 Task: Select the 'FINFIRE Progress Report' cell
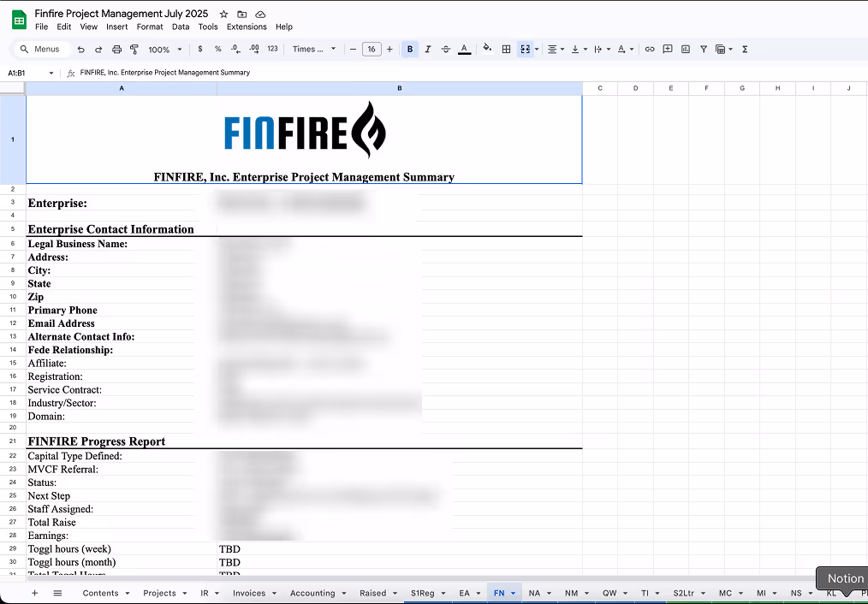click(x=122, y=441)
